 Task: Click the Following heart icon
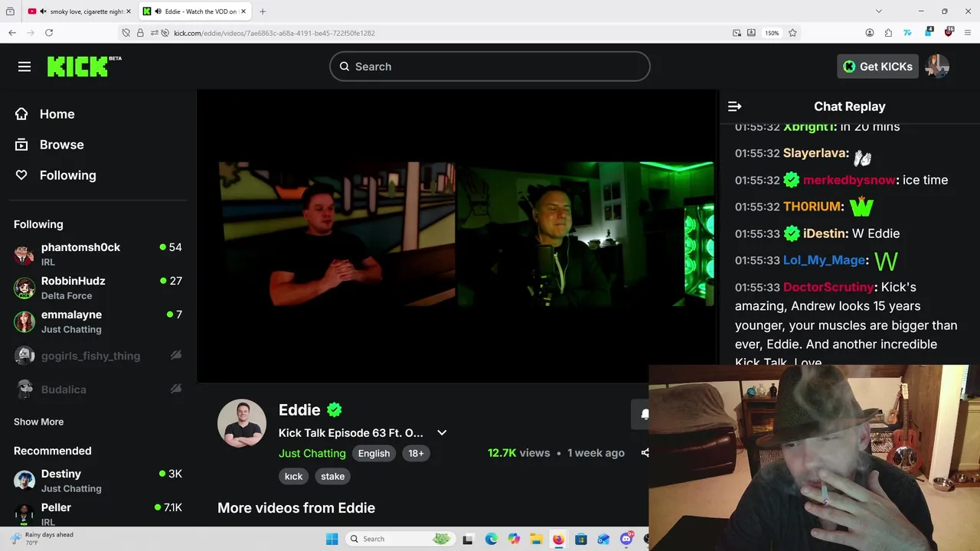(21, 175)
